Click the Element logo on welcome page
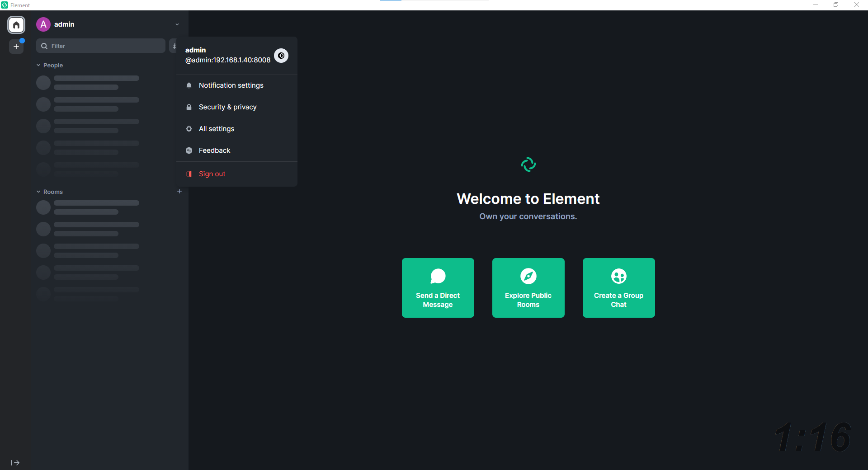This screenshot has height=470, width=868. [528, 164]
